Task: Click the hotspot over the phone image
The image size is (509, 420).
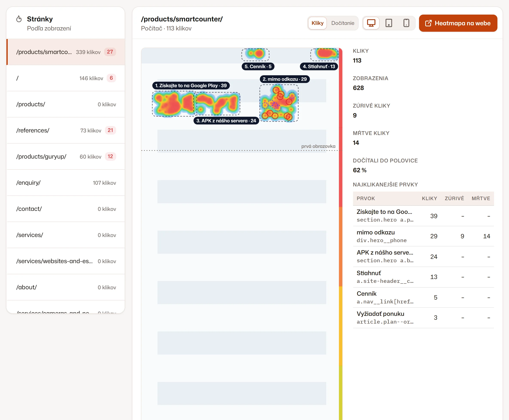Action: [279, 103]
